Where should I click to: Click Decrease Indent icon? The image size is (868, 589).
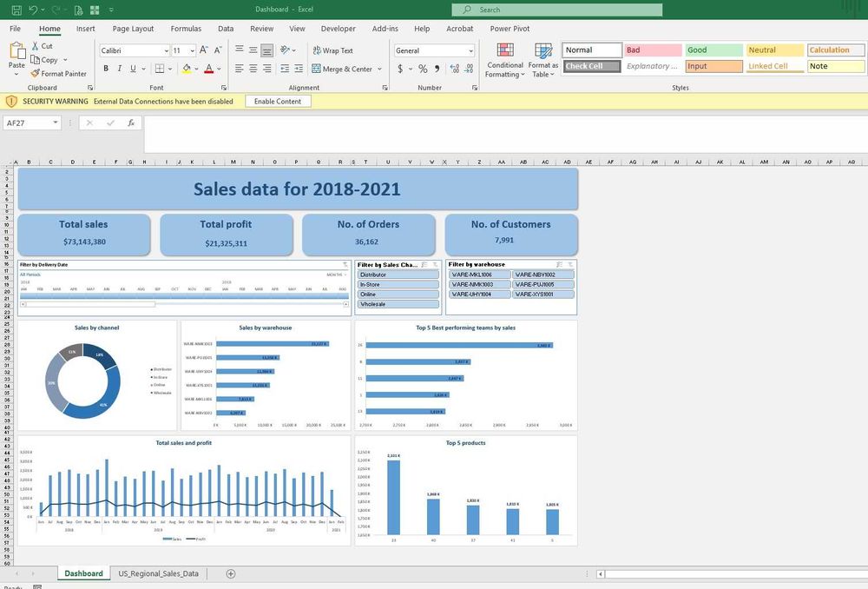[x=285, y=69]
